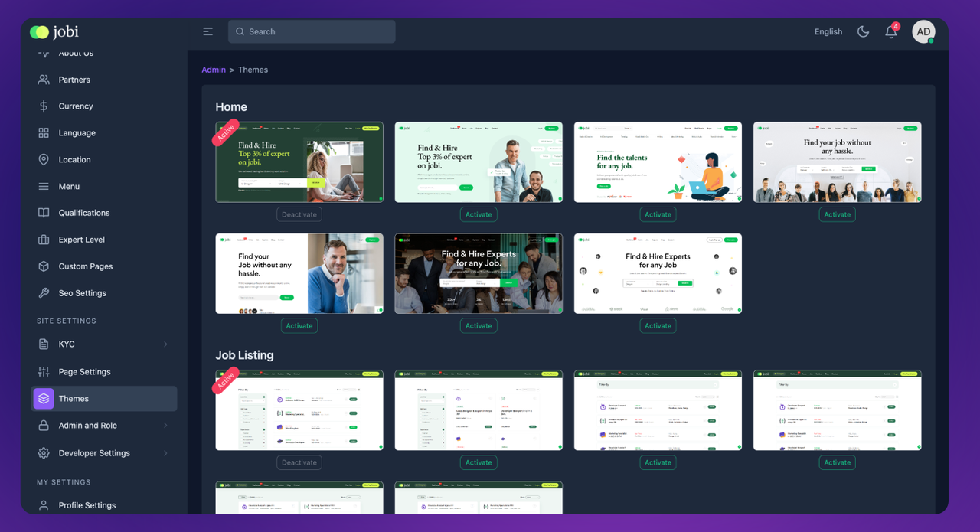Open the AD user avatar menu

click(x=923, y=31)
